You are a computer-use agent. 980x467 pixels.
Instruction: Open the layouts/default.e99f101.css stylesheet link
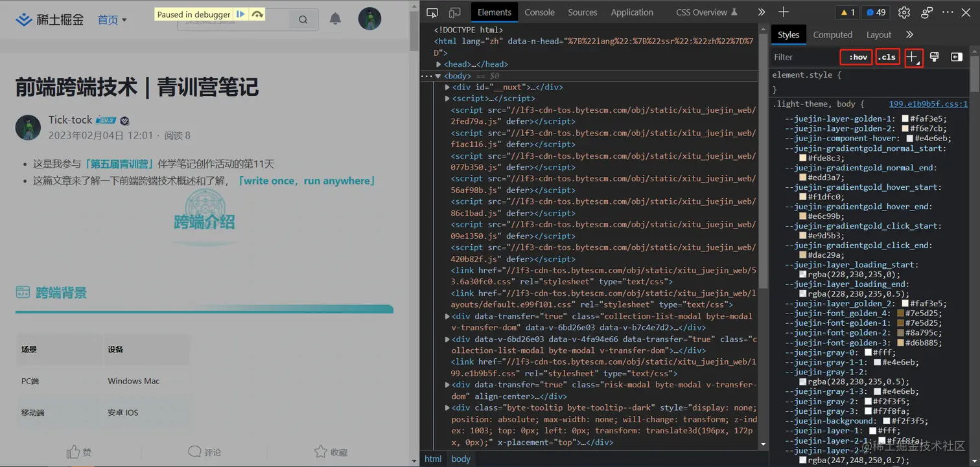pos(603,299)
